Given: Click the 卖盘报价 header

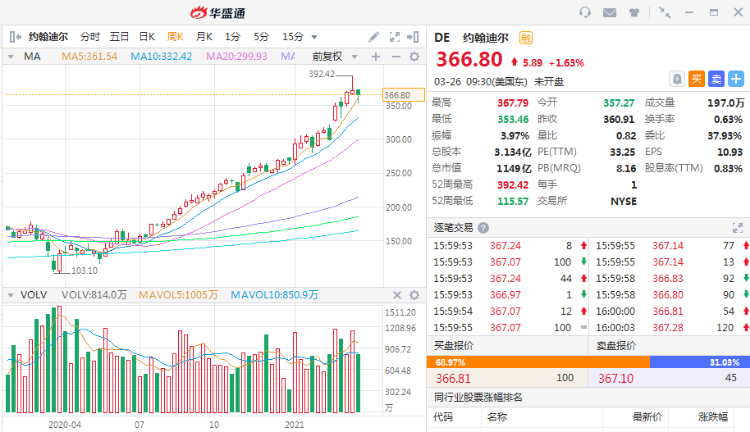Looking at the screenshot, I should [x=616, y=345].
